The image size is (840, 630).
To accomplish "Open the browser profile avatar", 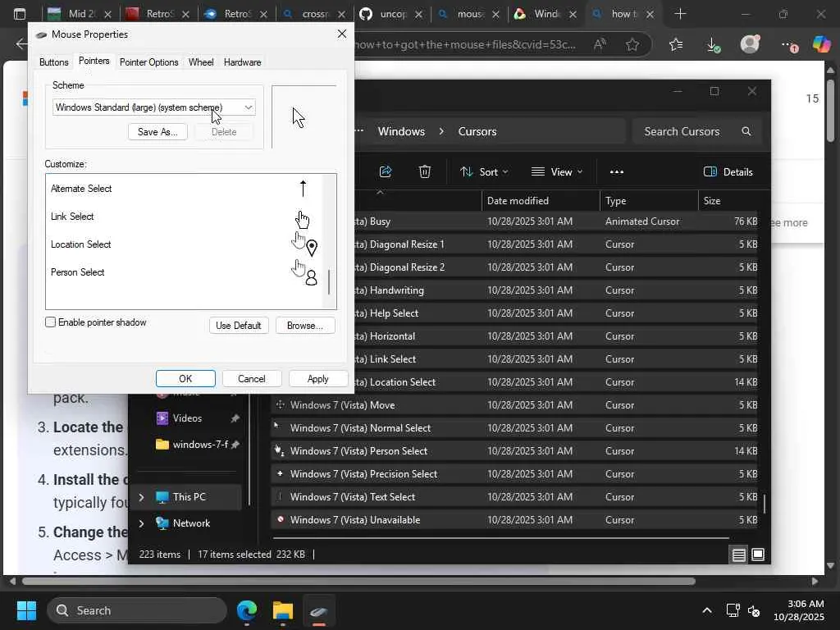I will point(750,44).
